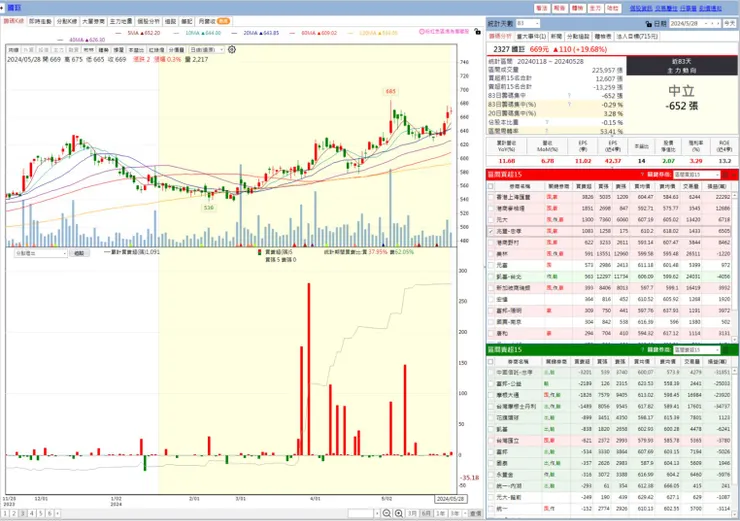Click the 元大 broker name in the buy table

coord(502,219)
